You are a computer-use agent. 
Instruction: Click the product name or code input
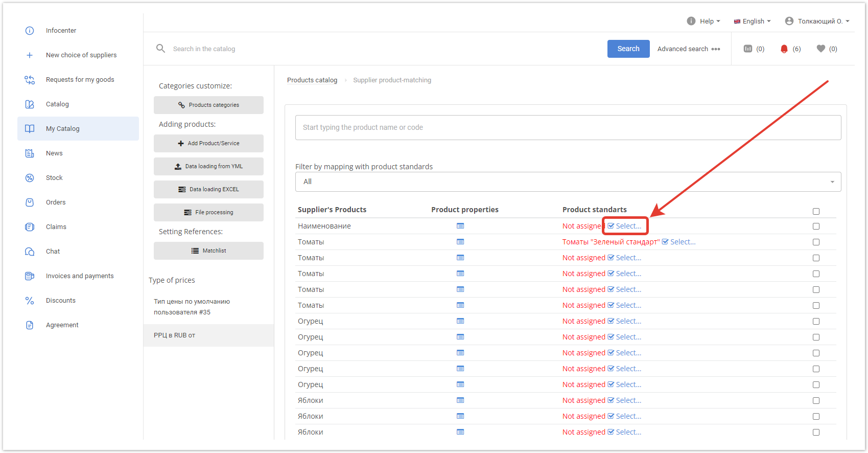tap(568, 127)
